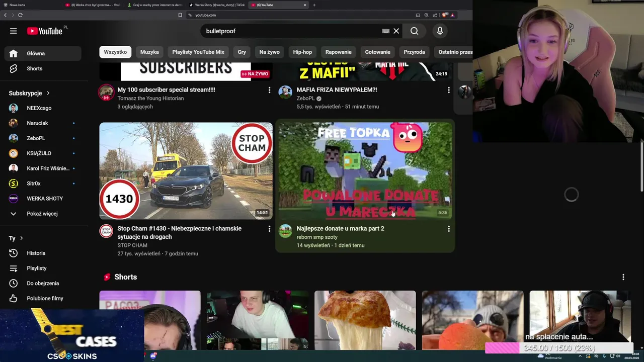This screenshot has width=644, height=362.
Task: Open a new browser tab with plus
Action: (314, 5)
